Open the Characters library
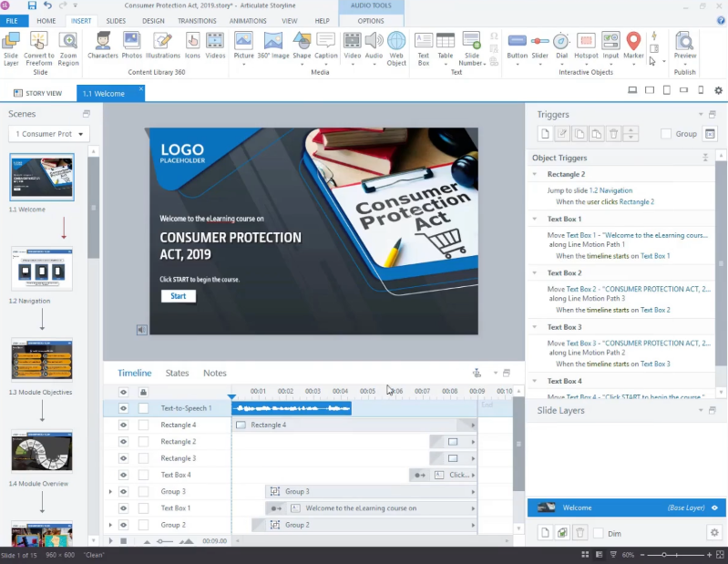728x564 pixels. pos(103,46)
